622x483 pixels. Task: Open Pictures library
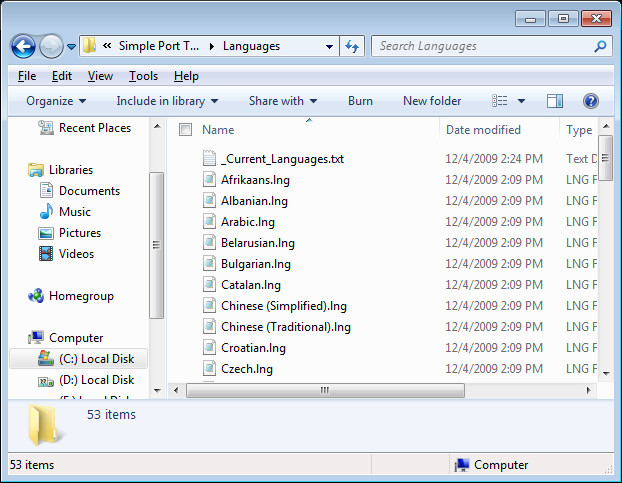(70, 233)
